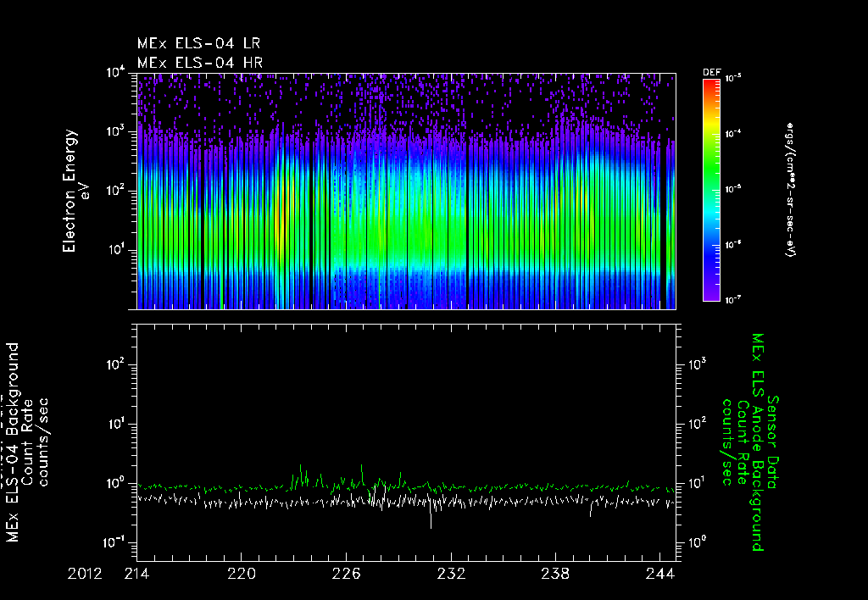This screenshot has height=600, width=868.
Task: Click the 'MEx ELS-04 LR' title text
Action: [198, 43]
